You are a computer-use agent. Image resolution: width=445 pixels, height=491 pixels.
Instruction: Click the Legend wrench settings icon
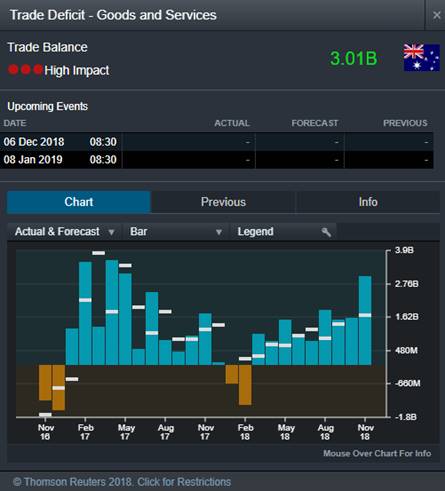click(x=326, y=232)
